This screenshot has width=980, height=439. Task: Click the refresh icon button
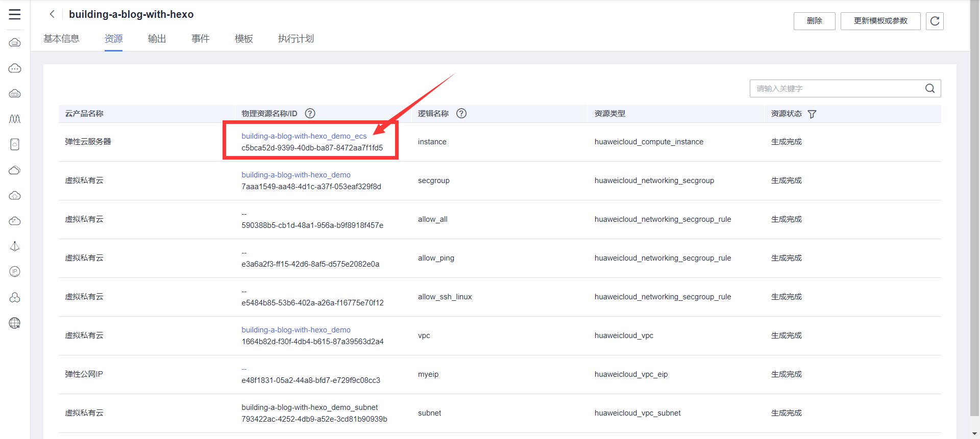(x=934, y=21)
